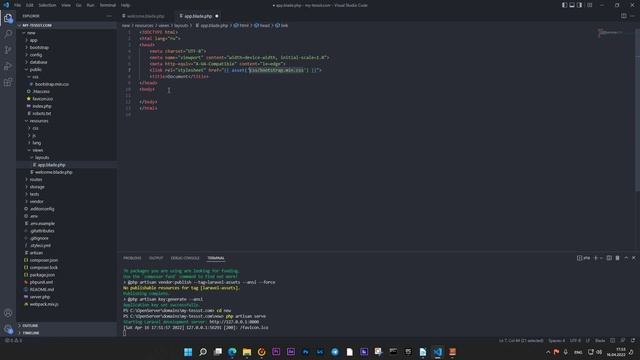
Task: Open the Edit menu
Action: pos(29,5)
